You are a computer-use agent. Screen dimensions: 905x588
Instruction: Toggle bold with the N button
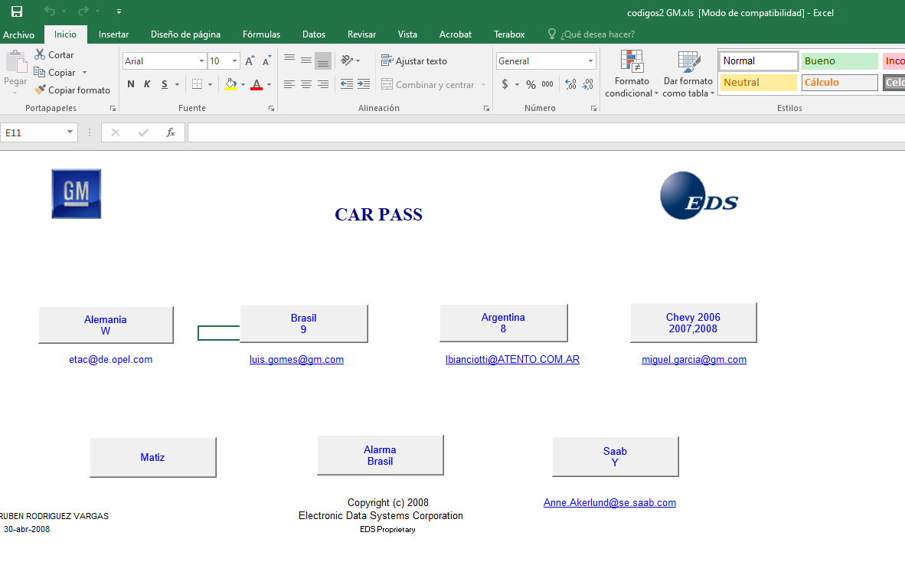pos(131,85)
